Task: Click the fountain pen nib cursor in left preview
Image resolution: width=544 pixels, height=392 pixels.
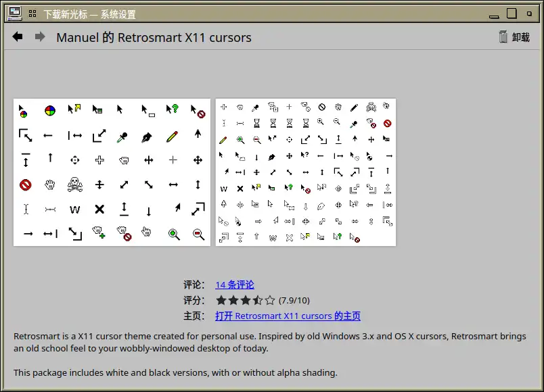Action: (x=147, y=137)
